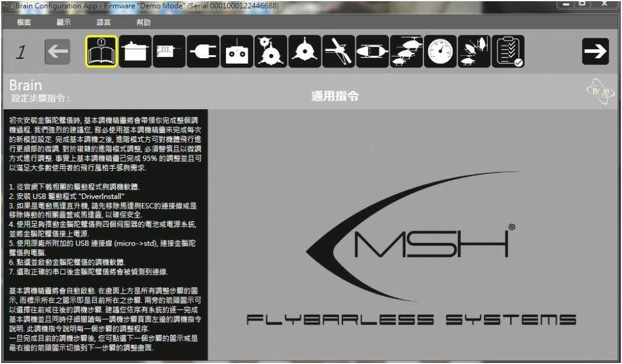
Task: Open the radio transmitter step icon
Action: [x=237, y=52]
